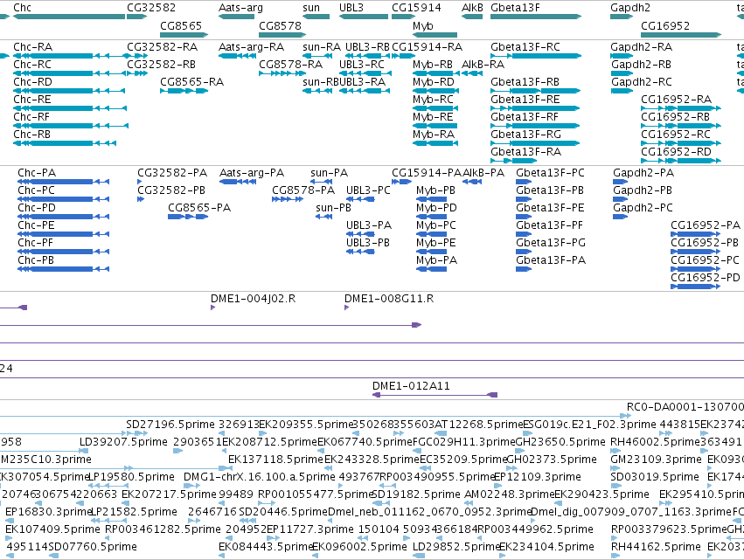
Task: Select the AlkB-RA transcript glyph
Action: [472, 73]
